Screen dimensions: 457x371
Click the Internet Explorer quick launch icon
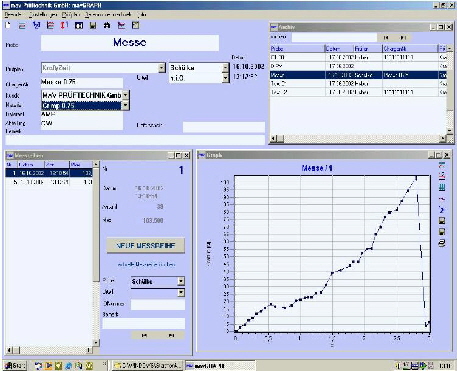click(68, 366)
